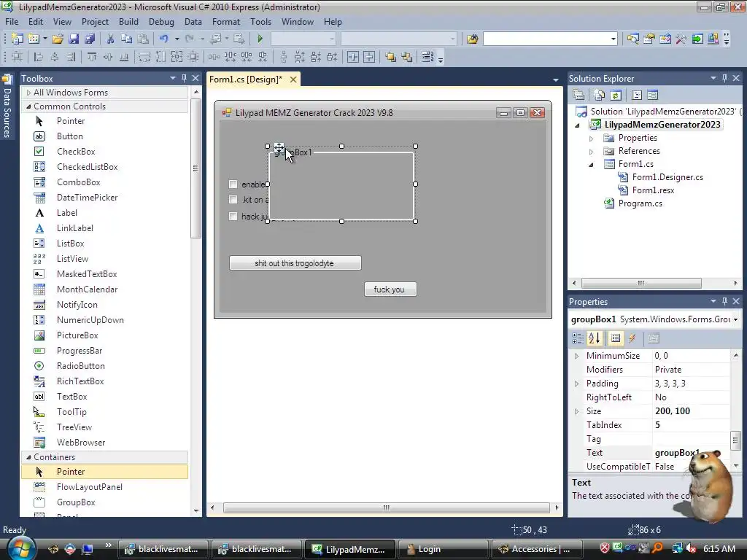Open the Project menu
This screenshot has width=747, height=560.
pos(95,22)
